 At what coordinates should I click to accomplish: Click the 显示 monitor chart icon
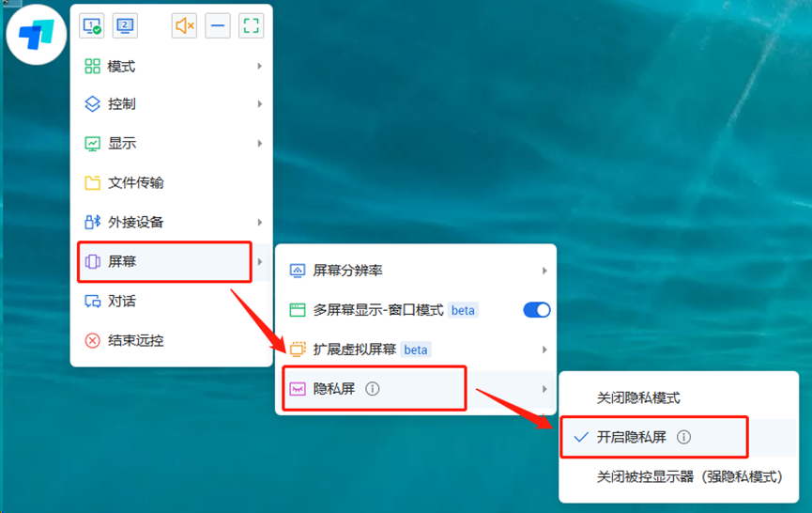(92, 144)
